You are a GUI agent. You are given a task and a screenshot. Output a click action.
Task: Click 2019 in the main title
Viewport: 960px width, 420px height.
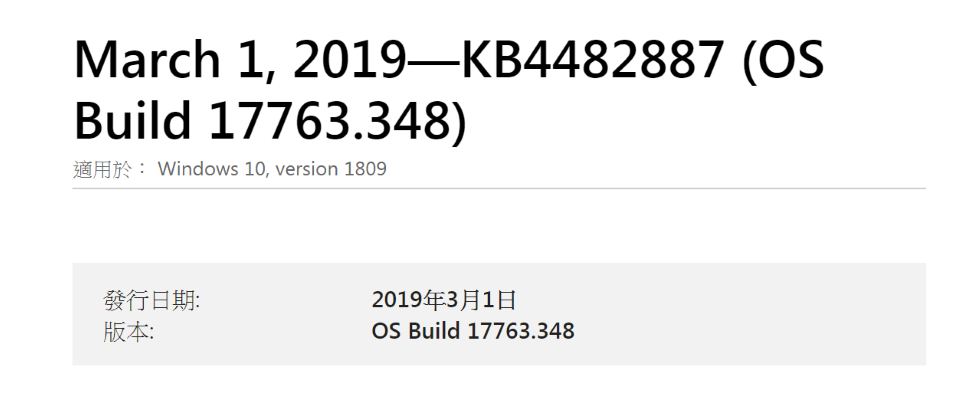click(x=349, y=60)
